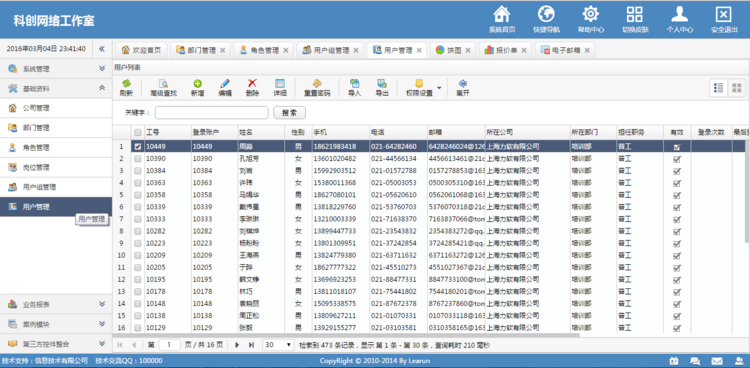Click the 搜索 button
This screenshot has height=368, width=750.
pos(289,113)
